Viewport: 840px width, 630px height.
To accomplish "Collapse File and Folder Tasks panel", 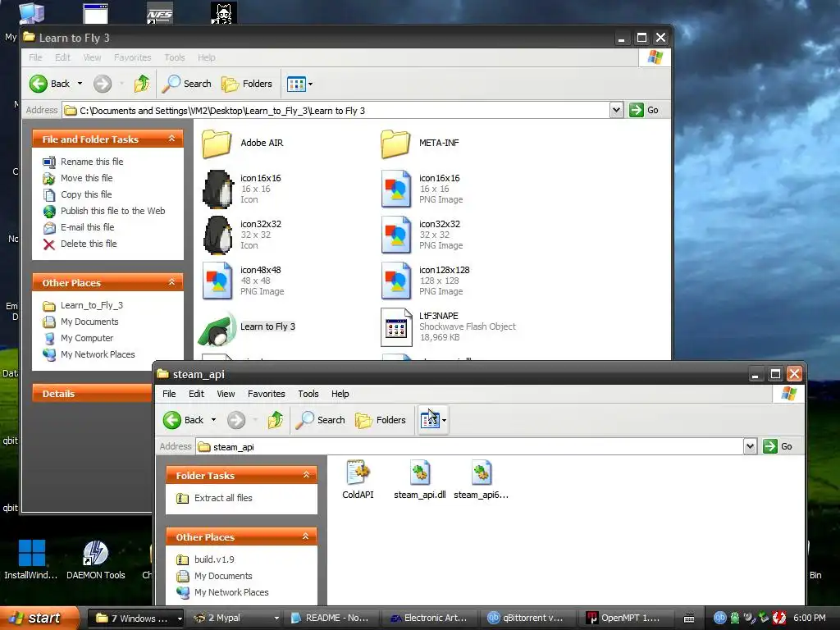I will coord(171,139).
